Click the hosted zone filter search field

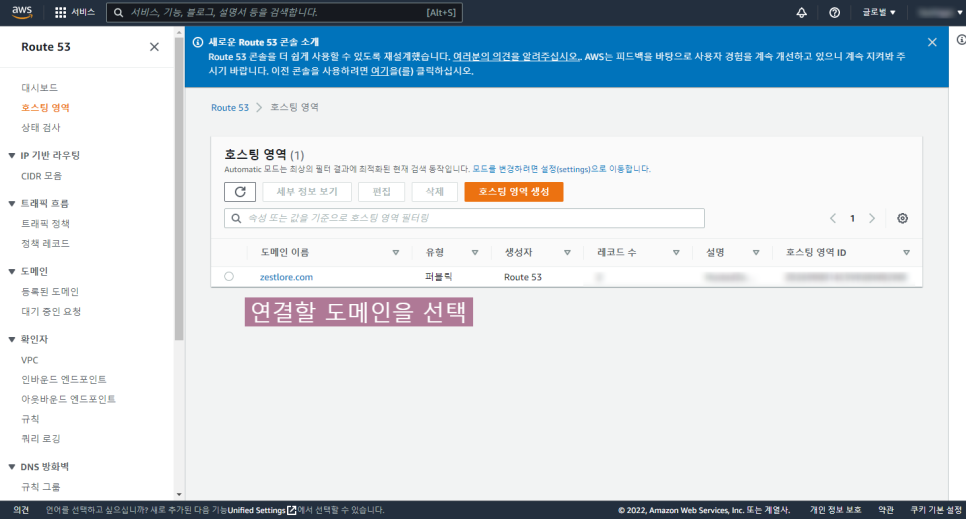pyautogui.click(x=464, y=218)
